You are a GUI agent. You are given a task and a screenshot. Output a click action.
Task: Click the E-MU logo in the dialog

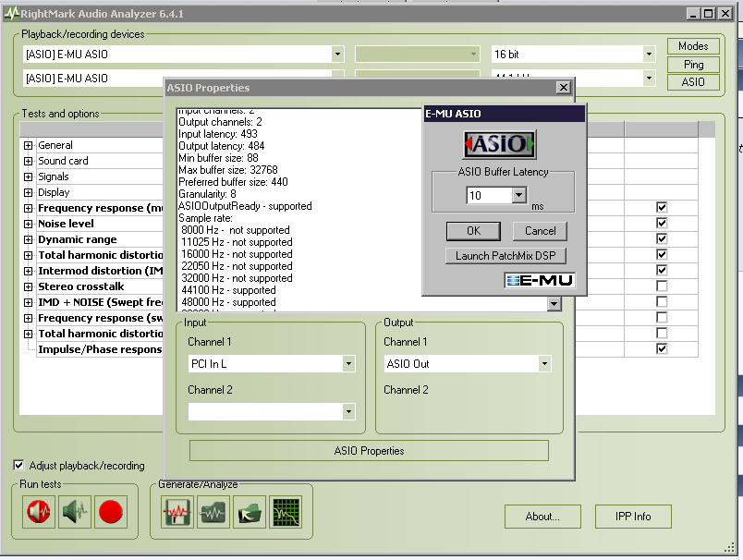540,280
